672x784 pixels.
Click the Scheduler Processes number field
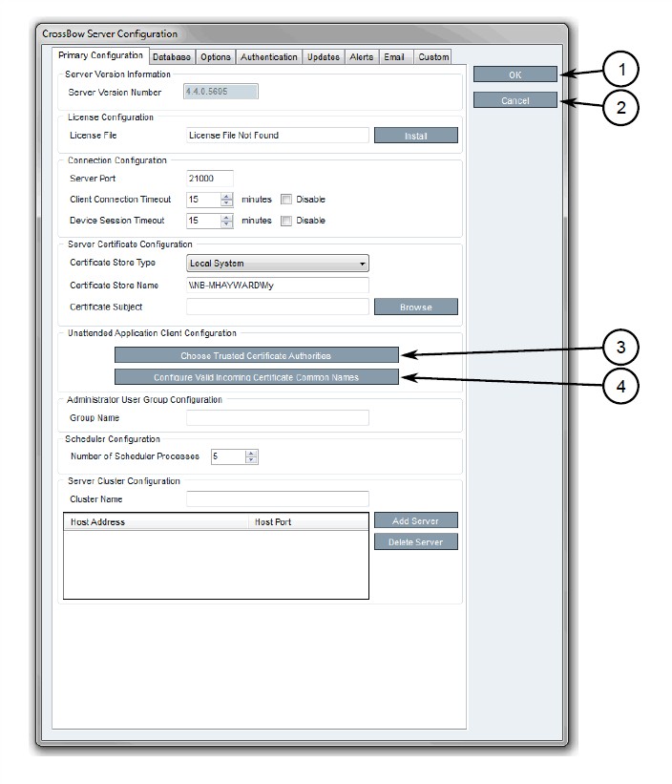[228, 456]
